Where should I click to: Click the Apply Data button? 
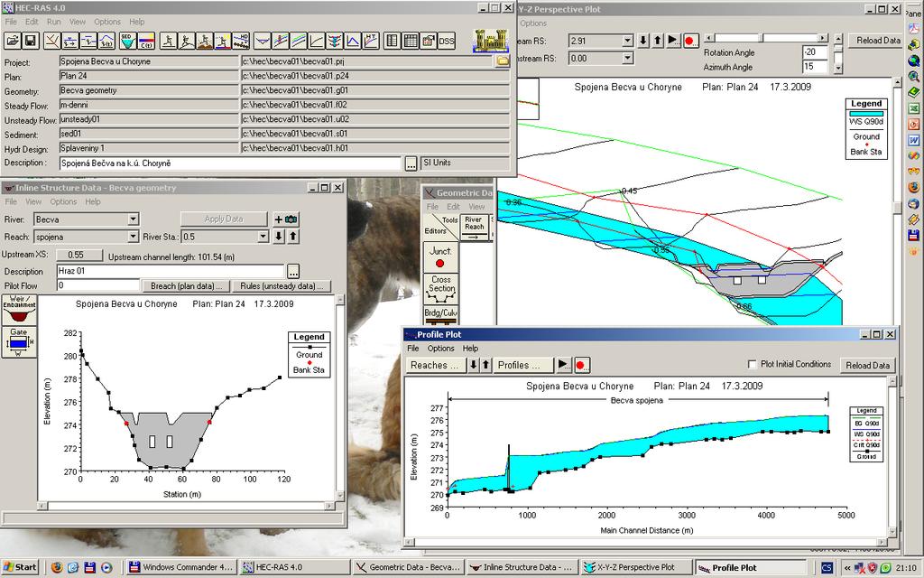tap(224, 219)
